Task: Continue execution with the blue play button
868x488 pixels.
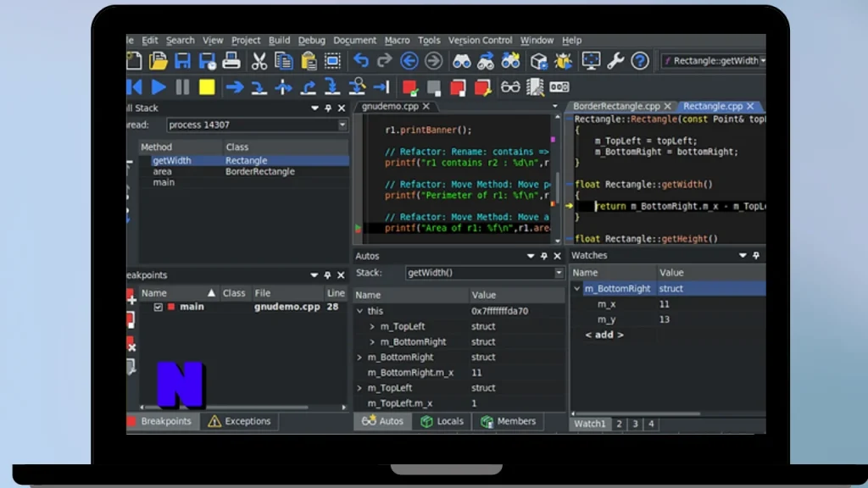Action: click(x=159, y=87)
